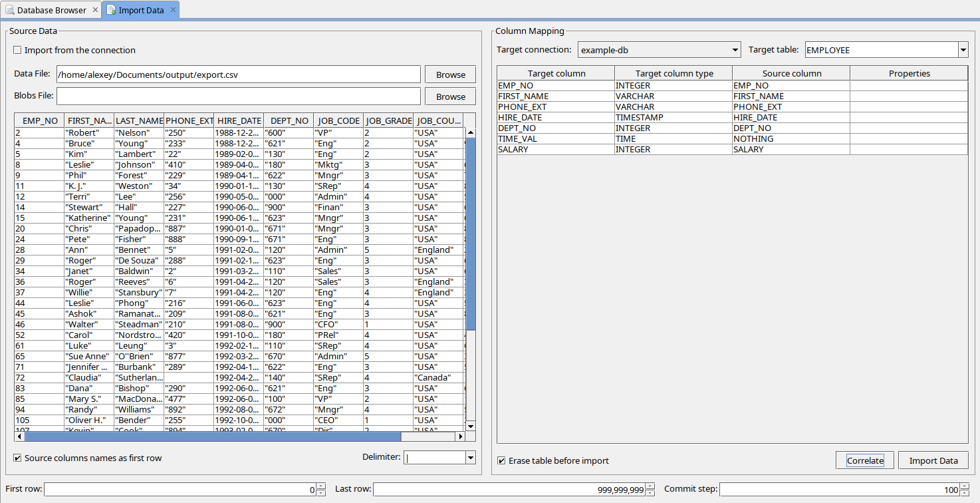Image resolution: width=980 pixels, height=503 pixels.
Task: Decrement the Last row spinner
Action: pyautogui.click(x=650, y=493)
